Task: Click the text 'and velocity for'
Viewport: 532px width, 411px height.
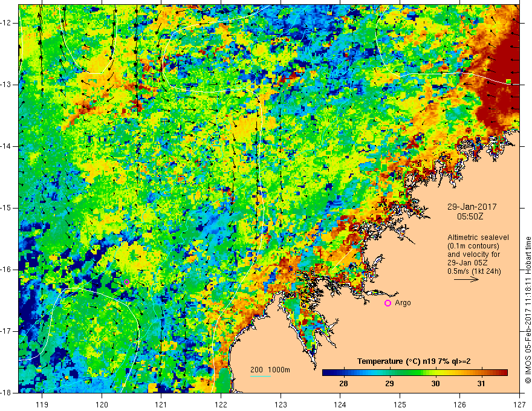Action: pos(473,254)
